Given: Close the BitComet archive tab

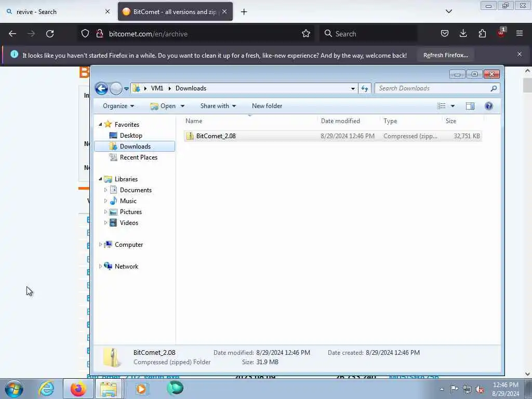Looking at the screenshot, I should click(x=224, y=11).
